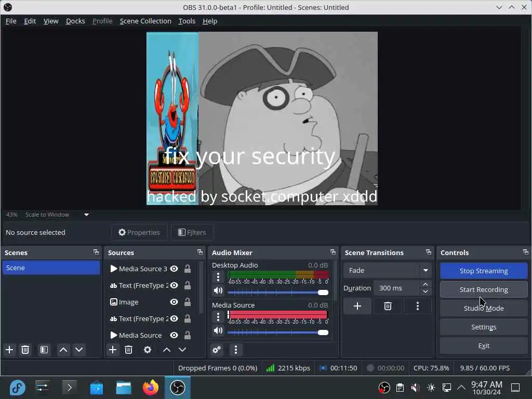Open the Tools menu
This screenshot has width=532, height=399.
(187, 21)
